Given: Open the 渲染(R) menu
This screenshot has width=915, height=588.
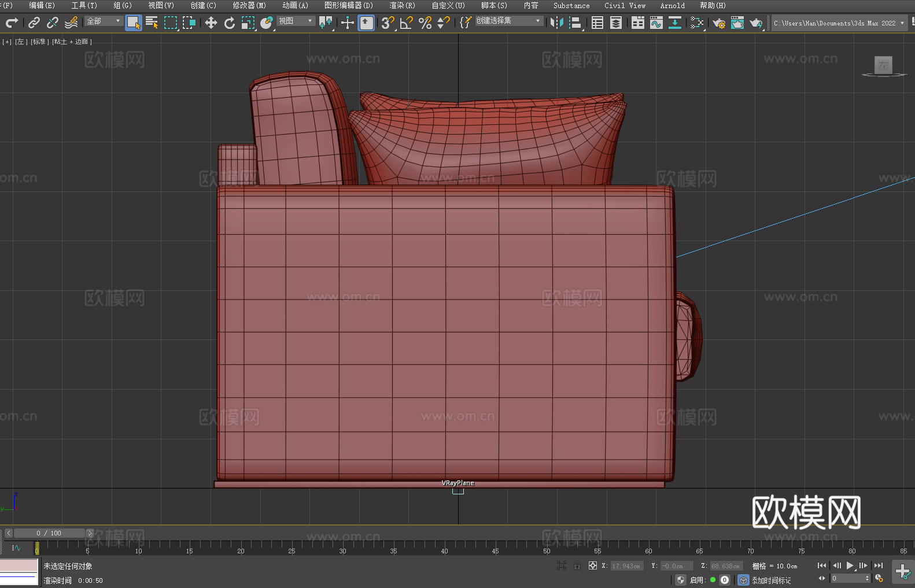Looking at the screenshot, I should click(x=402, y=5).
